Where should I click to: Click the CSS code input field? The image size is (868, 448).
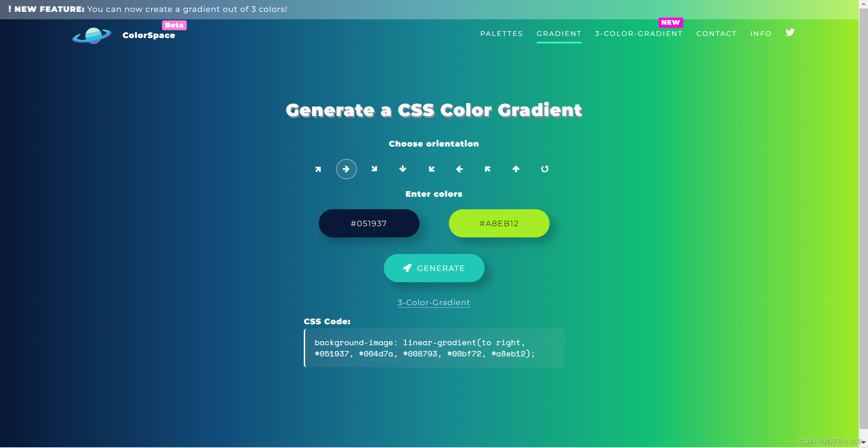pos(434,347)
